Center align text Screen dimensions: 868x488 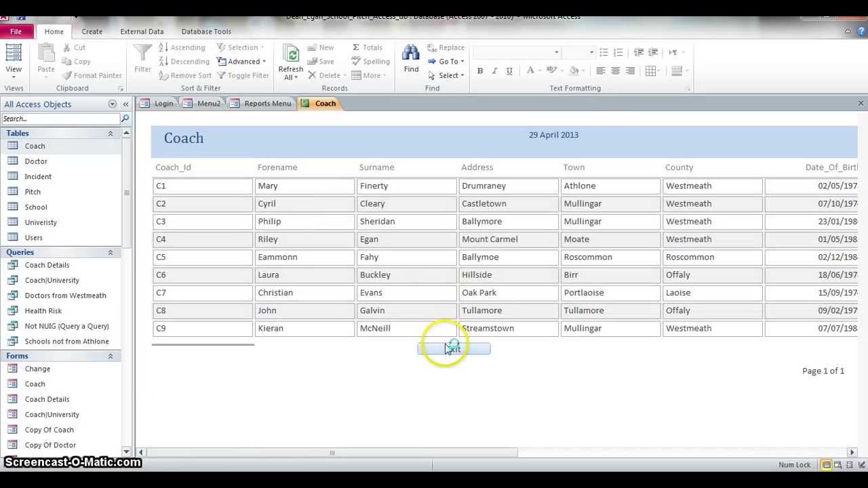point(616,70)
